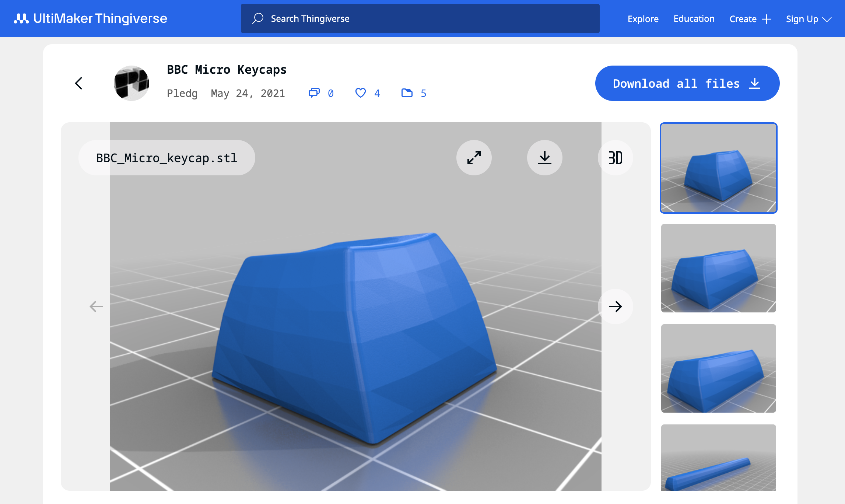The image size is (845, 504).
Task: Click the download file icon
Action: [x=544, y=158]
